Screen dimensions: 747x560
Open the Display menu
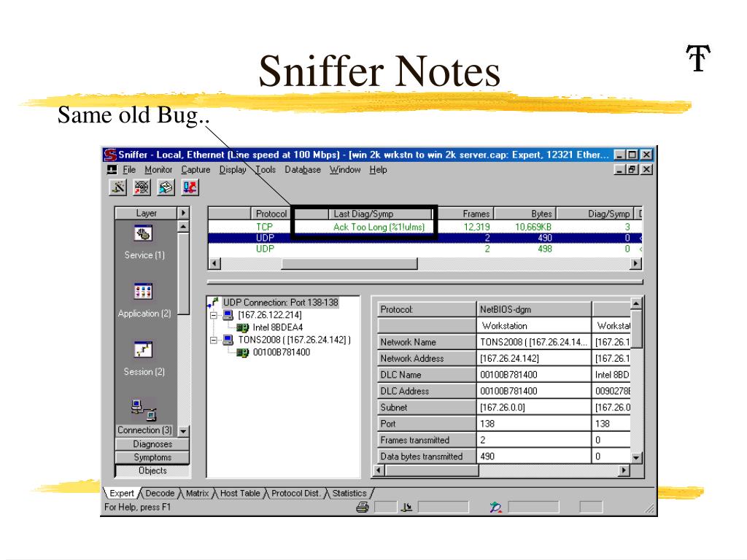233,169
